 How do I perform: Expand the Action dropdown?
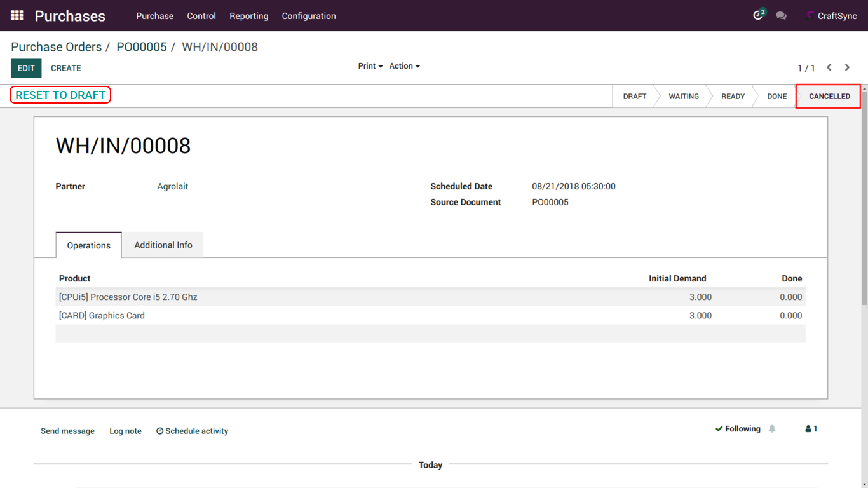click(404, 66)
